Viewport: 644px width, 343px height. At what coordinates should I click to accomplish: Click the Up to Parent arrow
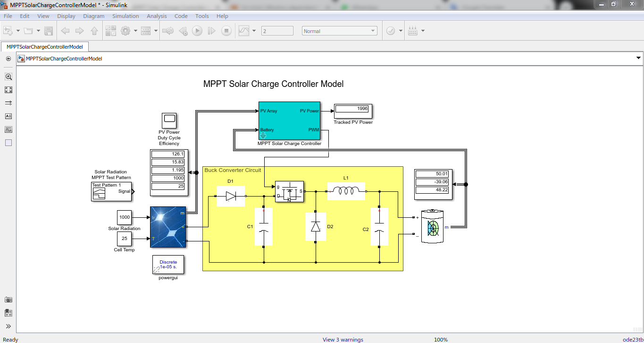coord(94,31)
